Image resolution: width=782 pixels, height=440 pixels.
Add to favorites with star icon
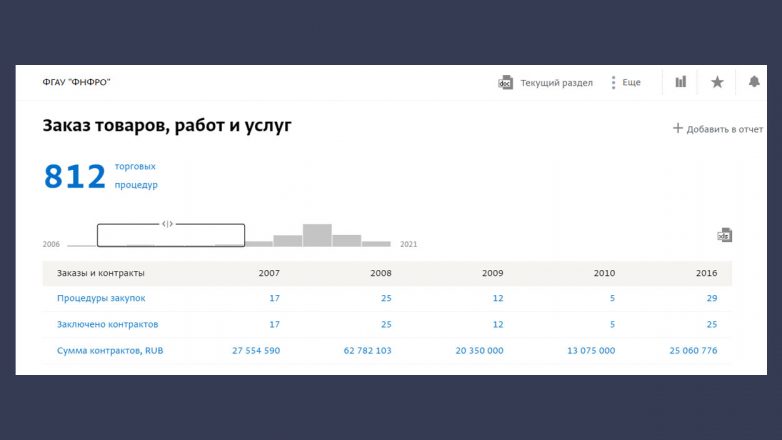tap(717, 82)
